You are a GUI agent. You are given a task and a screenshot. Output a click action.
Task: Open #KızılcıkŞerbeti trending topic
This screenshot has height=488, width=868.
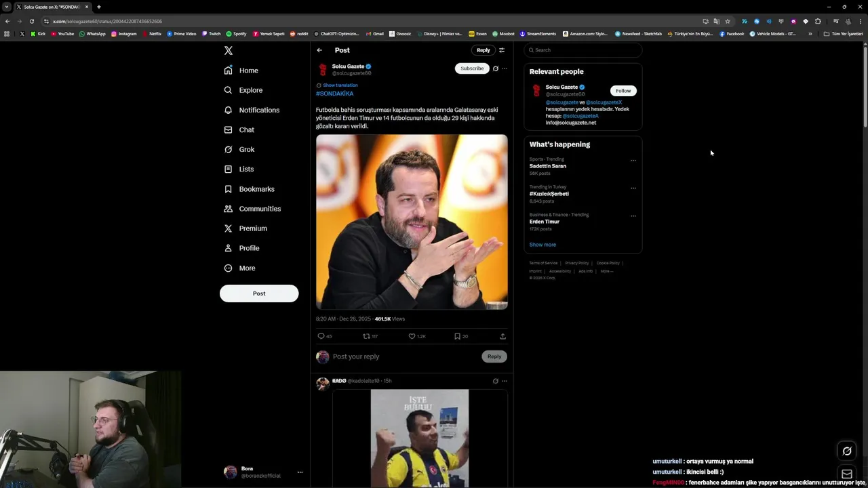549,194
